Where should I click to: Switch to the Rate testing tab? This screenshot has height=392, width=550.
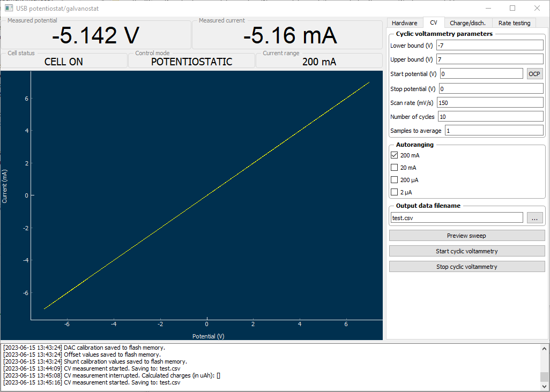coord(514,22)
